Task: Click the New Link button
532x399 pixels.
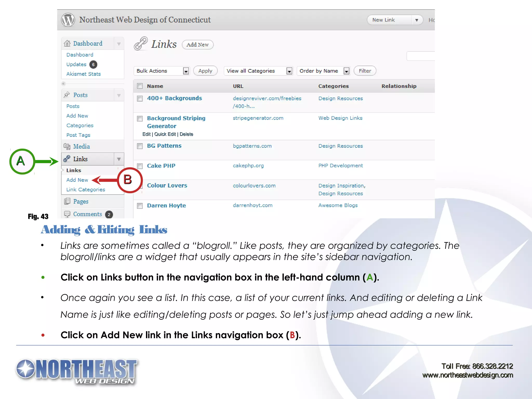Action: tap(390, 20)
